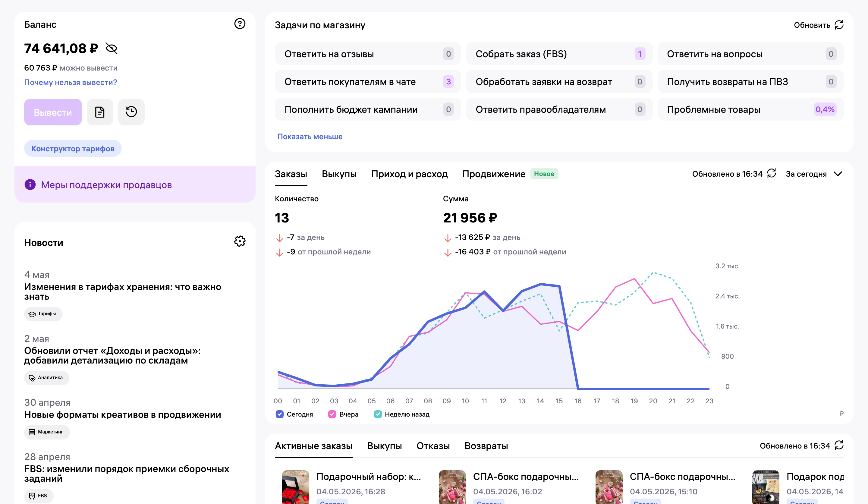The width and height of the screenshot is (868, 504).
Task: Click the СПА-бокс order thumbnail dated 15:10
Action: click(x=609, y=487)
